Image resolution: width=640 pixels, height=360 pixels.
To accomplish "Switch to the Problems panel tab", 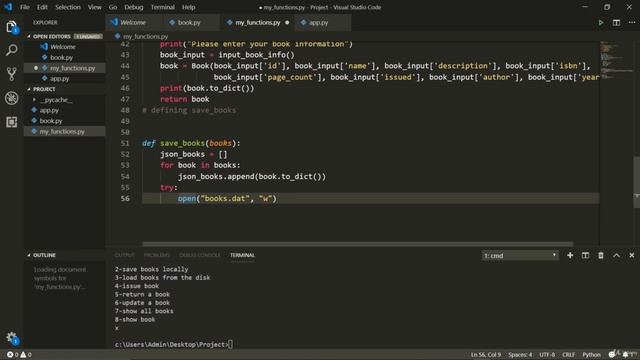I will tap(157, 255).
